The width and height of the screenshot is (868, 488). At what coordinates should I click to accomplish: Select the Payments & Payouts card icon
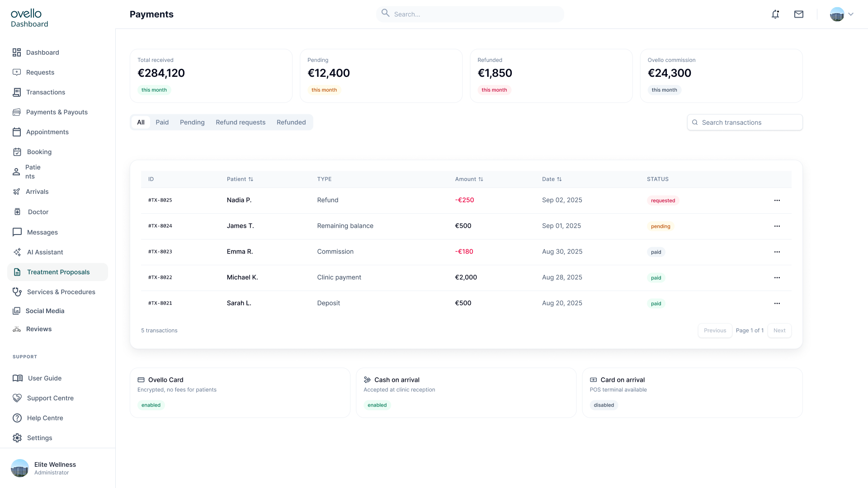pos(17,112)
